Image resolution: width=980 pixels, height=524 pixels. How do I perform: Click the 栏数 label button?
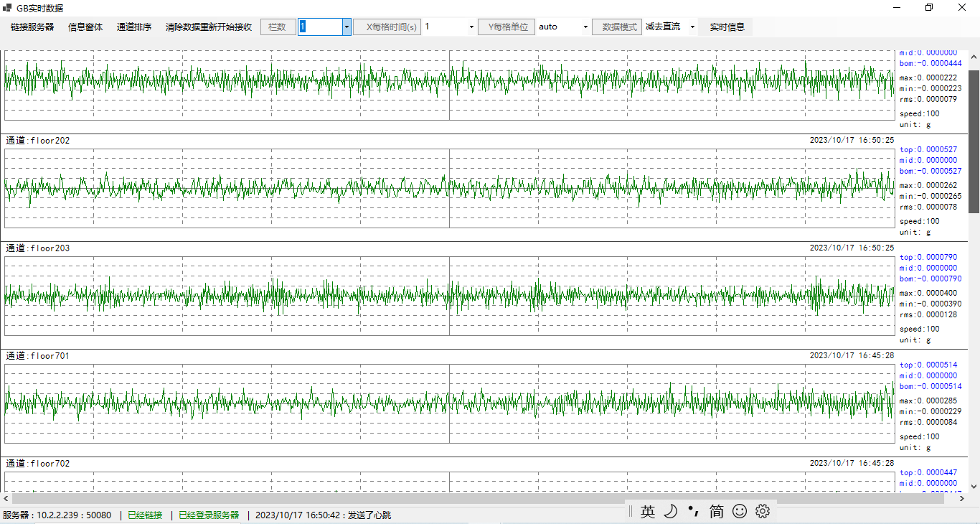coord(277,27)
